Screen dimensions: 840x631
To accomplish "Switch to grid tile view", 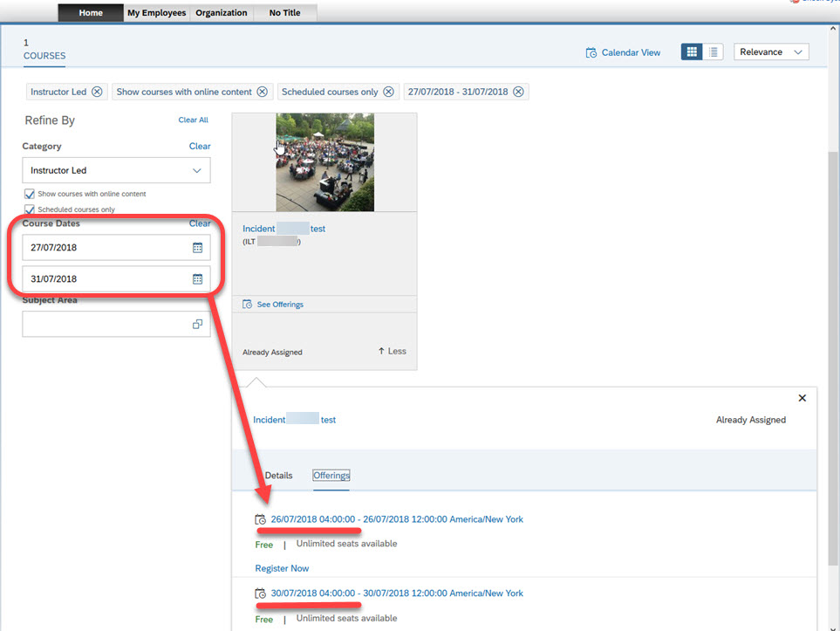I will (692, 52).
